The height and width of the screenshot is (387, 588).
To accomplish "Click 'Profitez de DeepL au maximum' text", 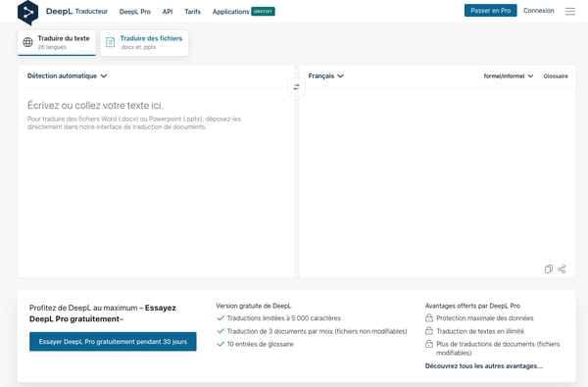I will point(83,308).
